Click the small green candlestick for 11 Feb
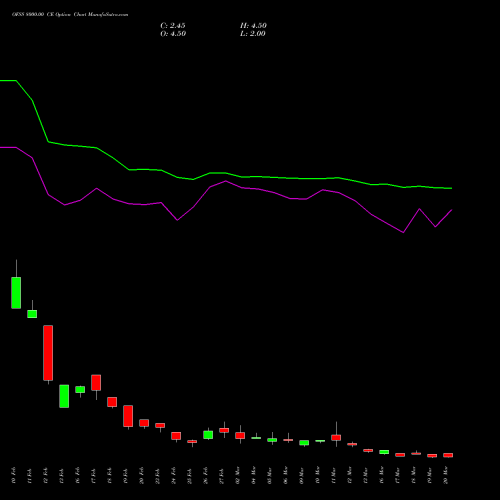500x500 pixels. coord(32,314)
